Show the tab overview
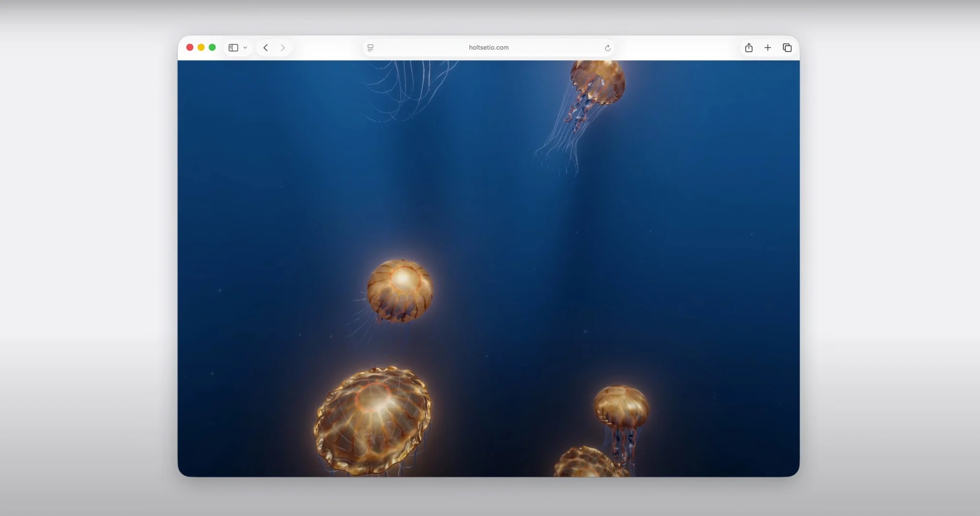This screenshot has width=980, height=516. pyautogui.click(x=787, y=47)
